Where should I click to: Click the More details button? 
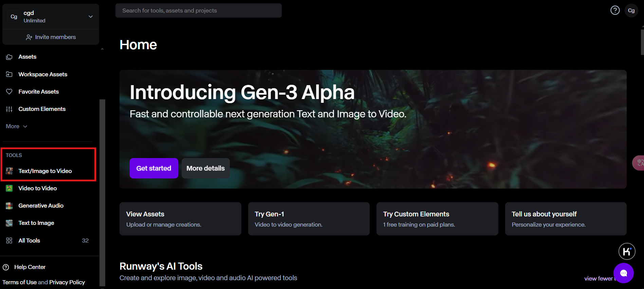[205, 168]
